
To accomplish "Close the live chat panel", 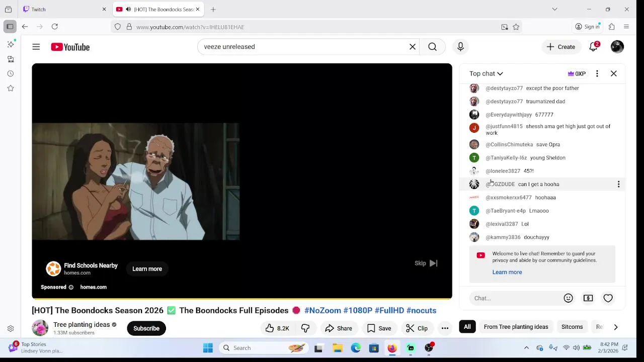I will 614,73.
